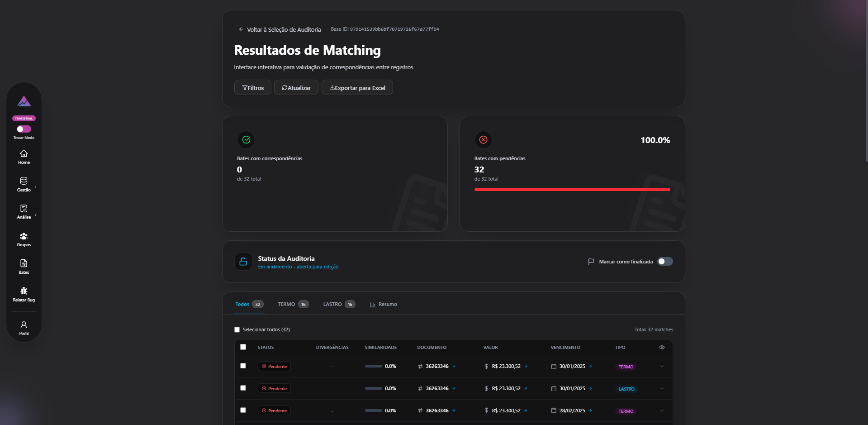868x425 pixels.
Task: Toggle the eye icon in table header
Action: pyautogui.click(x=662, y=348)
